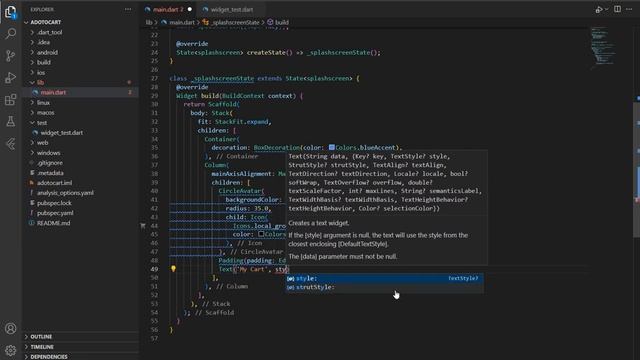Image resolution: width=640 pixels, height=360 pixels.
Task: Expand the build folder
Action: coord(44,62)
